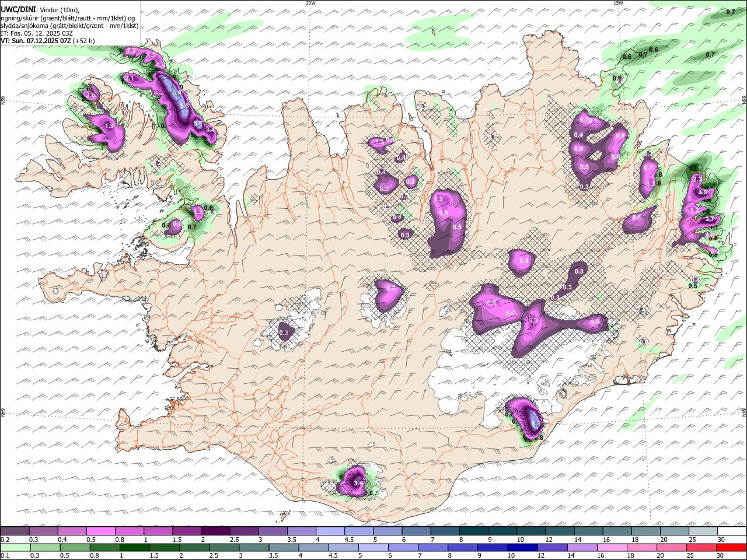Click the "3.9" value on the east coast

[x=703, y=192]
